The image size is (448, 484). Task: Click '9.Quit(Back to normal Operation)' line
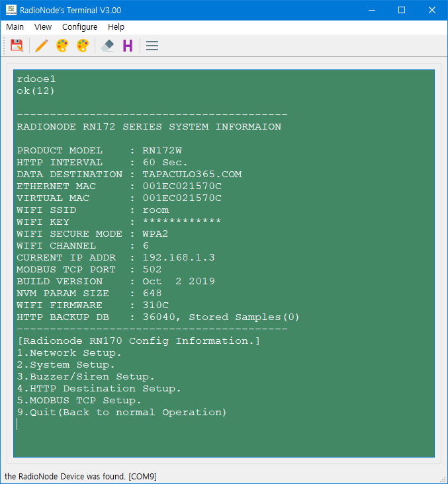click(x=122, y=413)
